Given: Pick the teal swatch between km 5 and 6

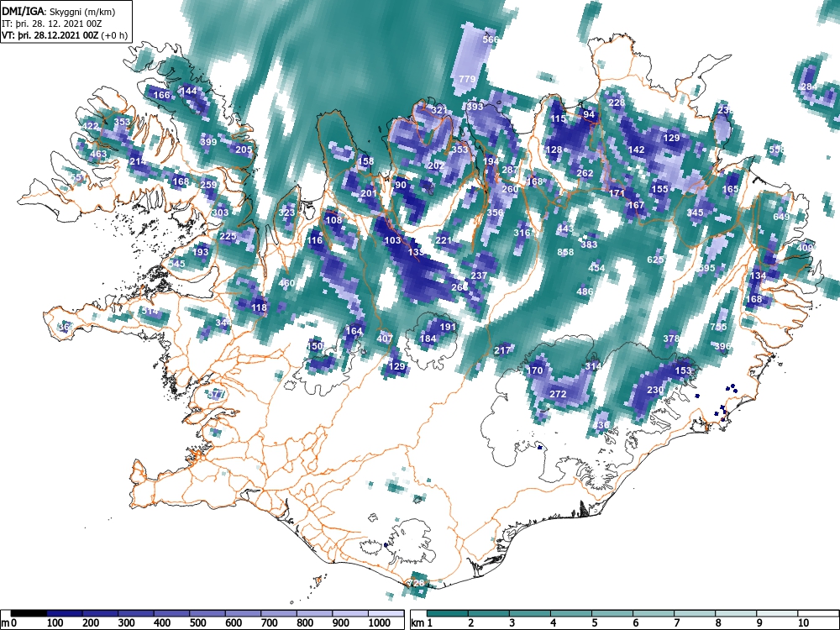Looking at the screenshot, I should (x=612, y=613).
